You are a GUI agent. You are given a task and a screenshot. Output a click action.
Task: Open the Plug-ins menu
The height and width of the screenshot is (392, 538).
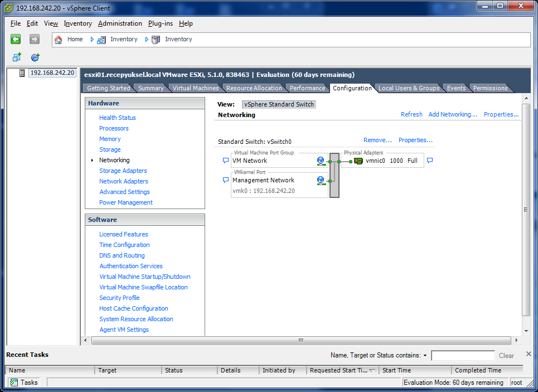pyautogui.click(x=161, y=23)
